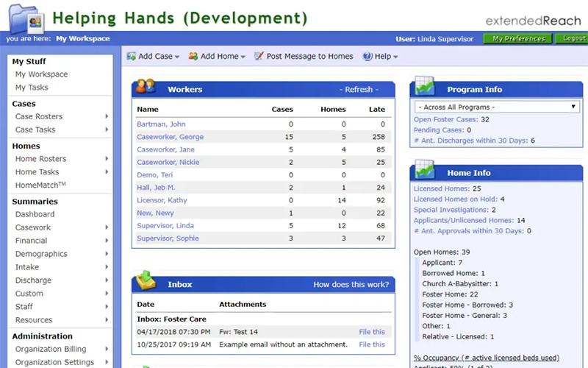Click Applicants/Unlicensed Homes link
The height and width of the screenshot is (368, 588).
[x=464, y=220]
